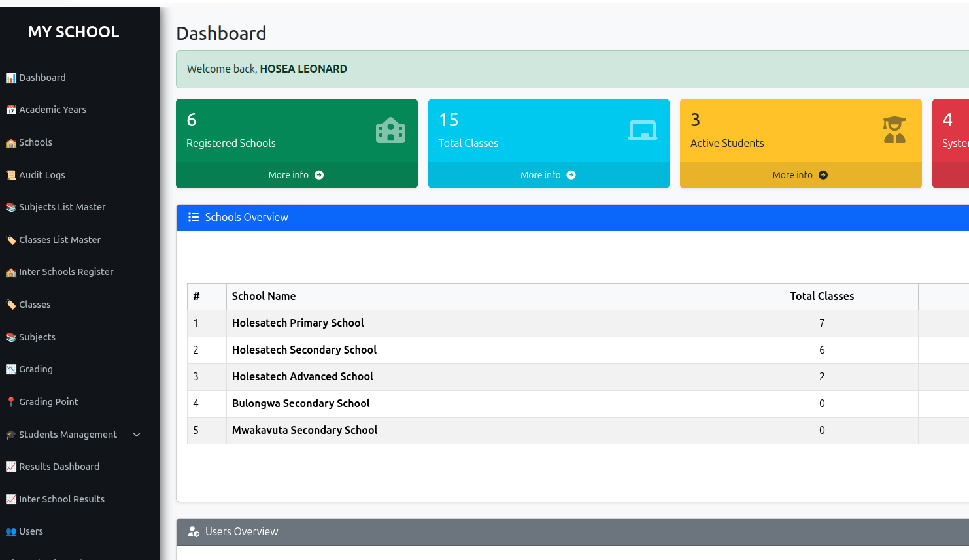Click the graduate icon on Active Students card

click(x=894, y=130)
